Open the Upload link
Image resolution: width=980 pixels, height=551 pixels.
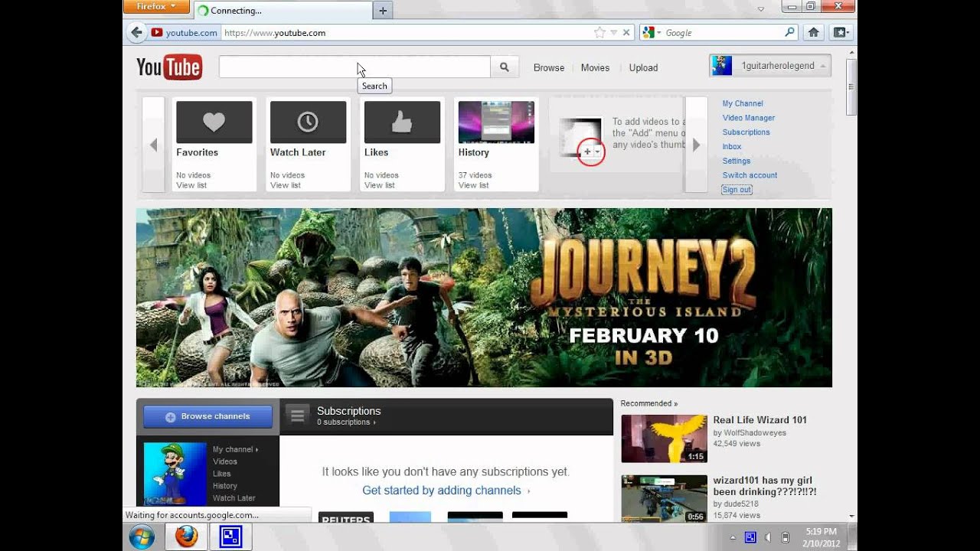(643, 67)
